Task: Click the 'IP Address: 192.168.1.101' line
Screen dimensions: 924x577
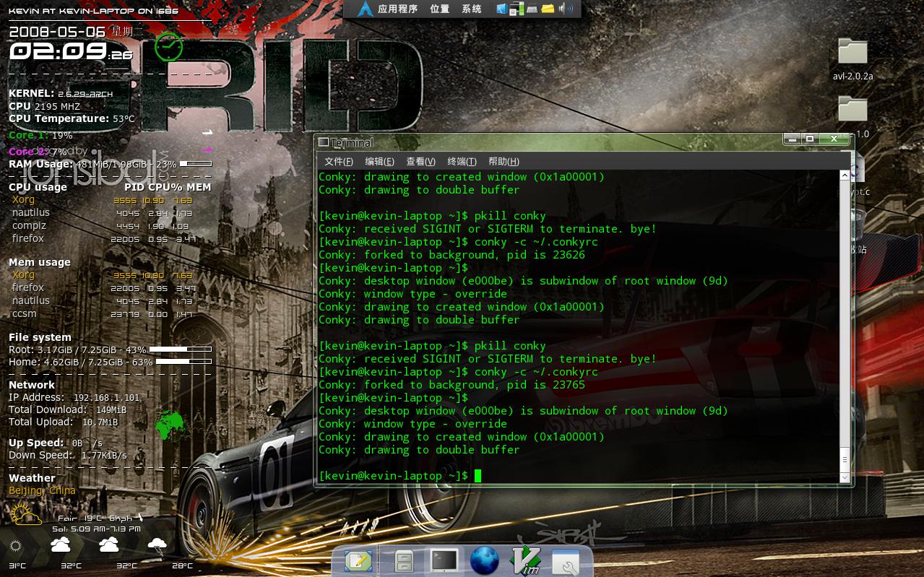Action: click(x=74, y=397)
